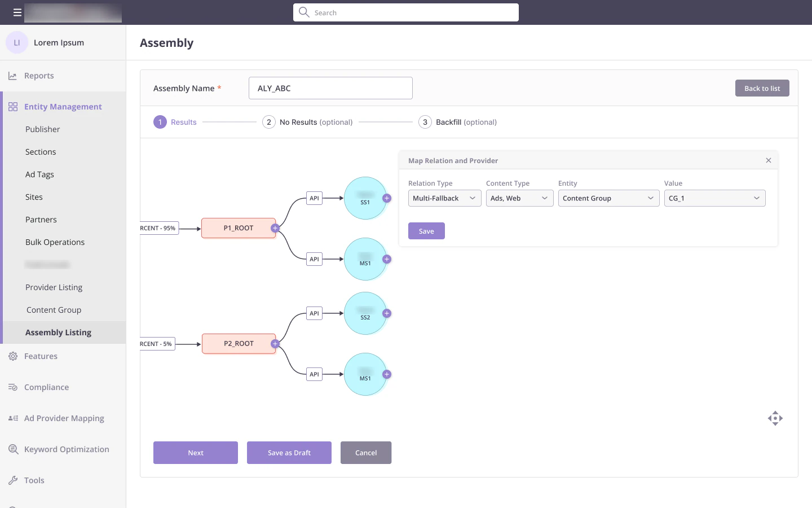Select the P1_ROOT node
The height and width of the screenshot is (508, 812).
point(239,228)
